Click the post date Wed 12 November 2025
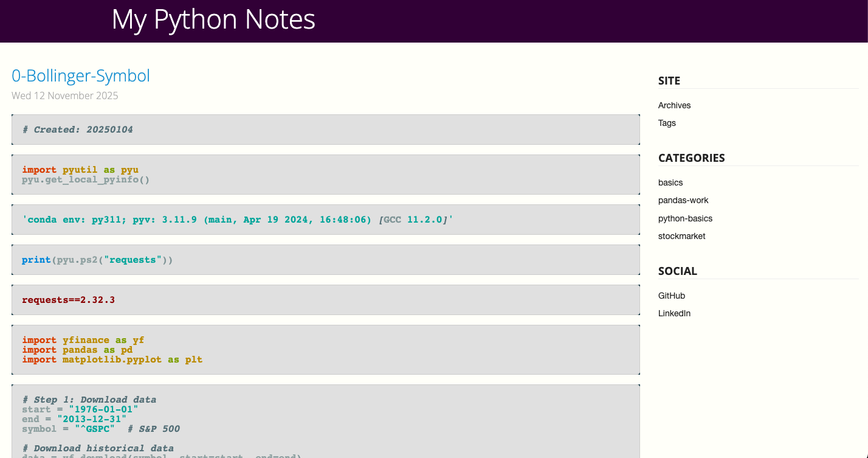The image size is (868, 458). coord(65,95)
